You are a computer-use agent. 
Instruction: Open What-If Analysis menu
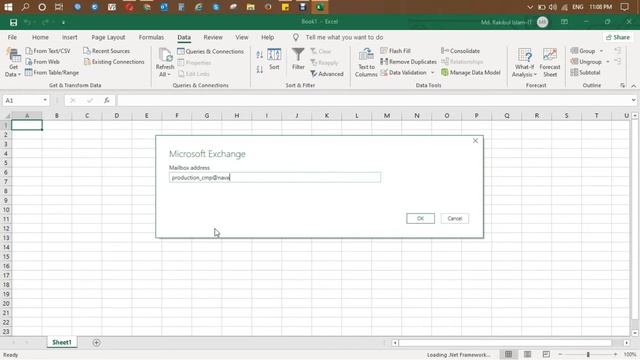[x=524, y=62]
